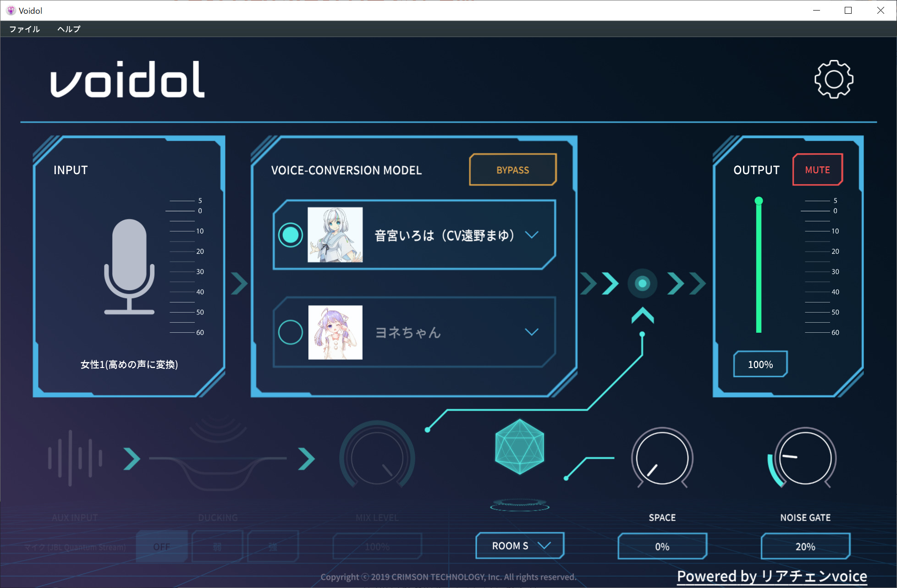Click the microphone icon in INPUT panel
The image size is (897, 588).
129,267
